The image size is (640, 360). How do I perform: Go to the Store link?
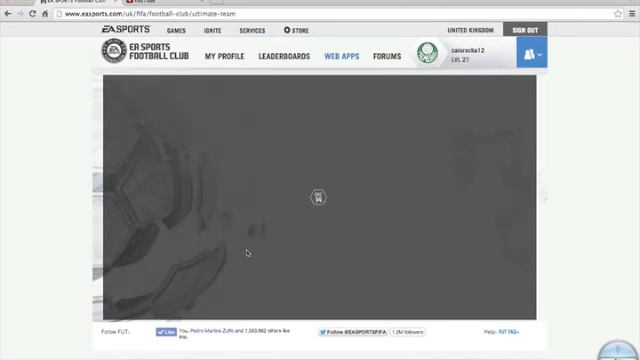(296, 30)
